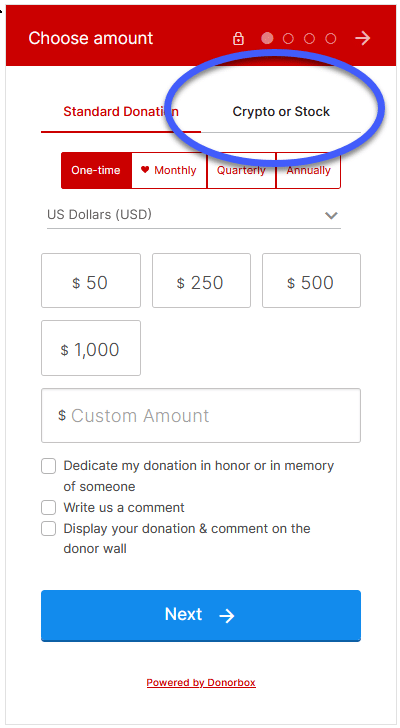Switch to the Crypto or Stock tab
The image size is (400, 728).
tap(281, 112)
